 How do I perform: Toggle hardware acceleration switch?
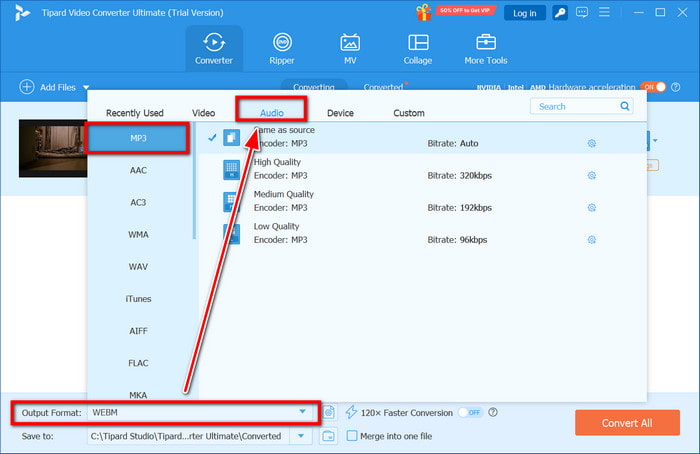pyautogui.click(x=653, y=87)
